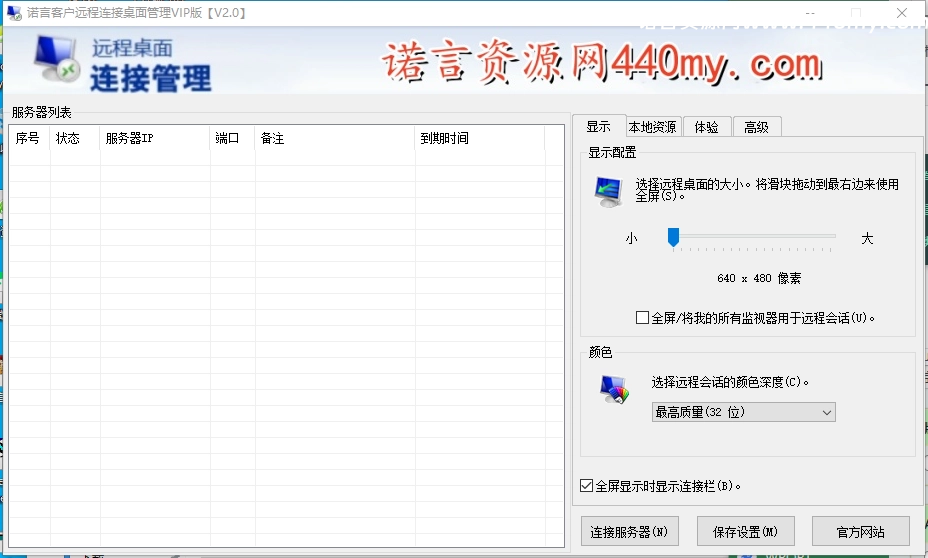Screen dimensions: 928x558
Task: Click the color palette monitor icon
Action: [x=615, y=389]
